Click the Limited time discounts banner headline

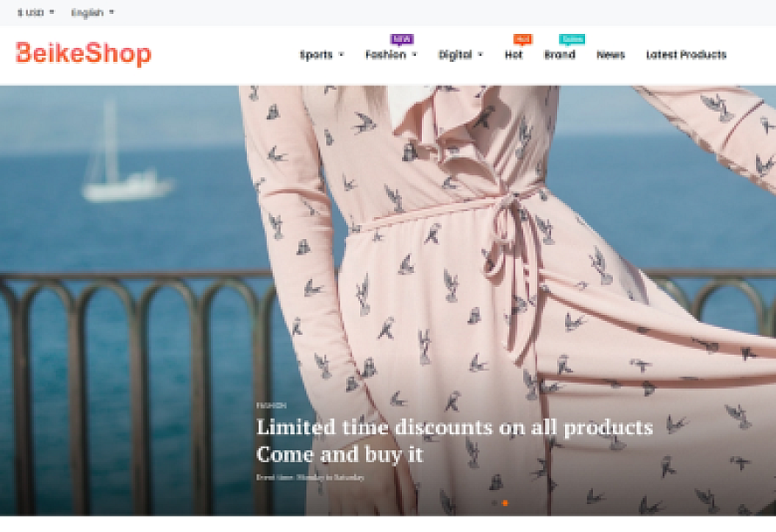(x=454, y=440)
